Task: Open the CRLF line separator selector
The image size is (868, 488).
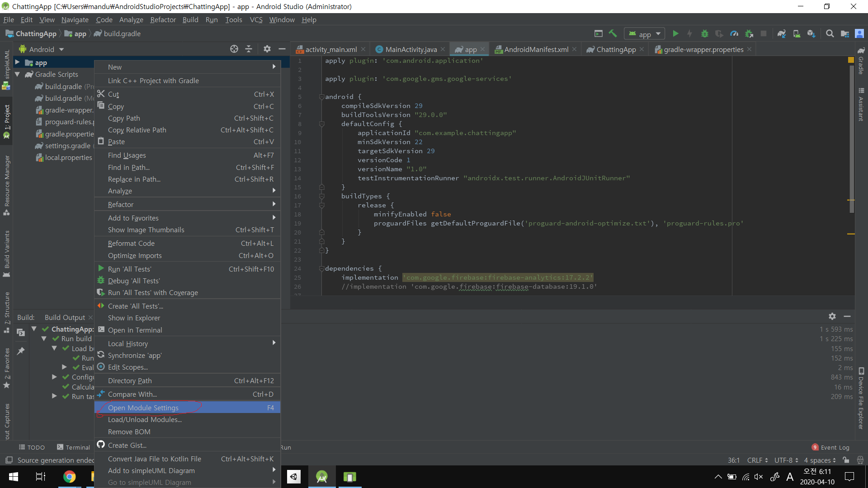Action: pos(757,460)
